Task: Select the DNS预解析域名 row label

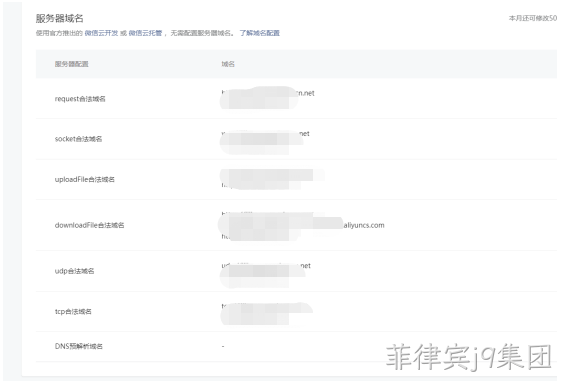Action: (x=78, y=346)
